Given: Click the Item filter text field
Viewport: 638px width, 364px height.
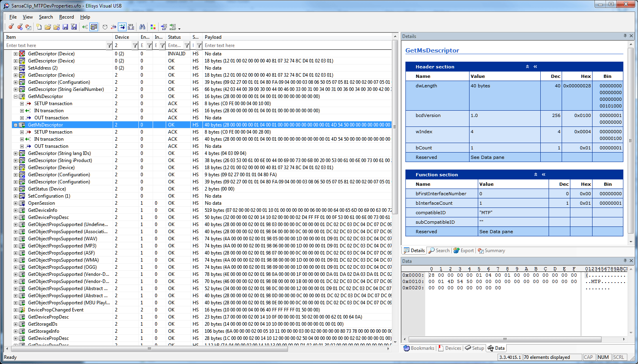Looking at the screenshot, I should (x=55, y=45).
